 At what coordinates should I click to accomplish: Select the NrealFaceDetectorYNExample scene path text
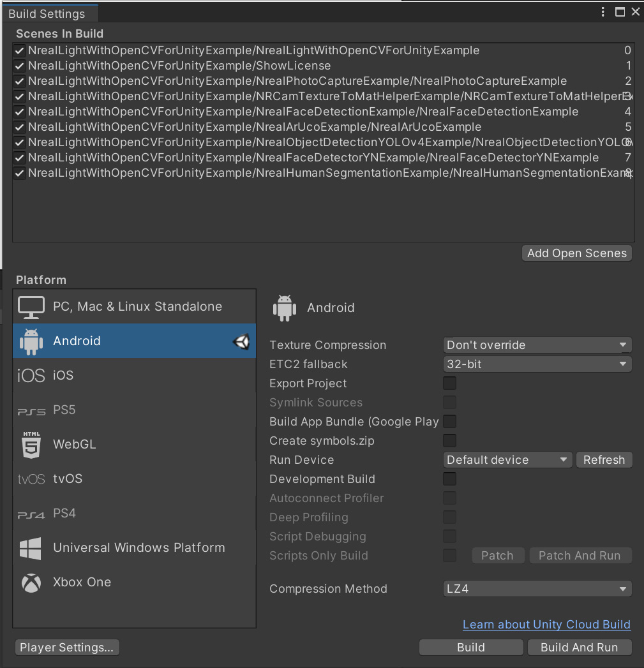pos(313,158)
